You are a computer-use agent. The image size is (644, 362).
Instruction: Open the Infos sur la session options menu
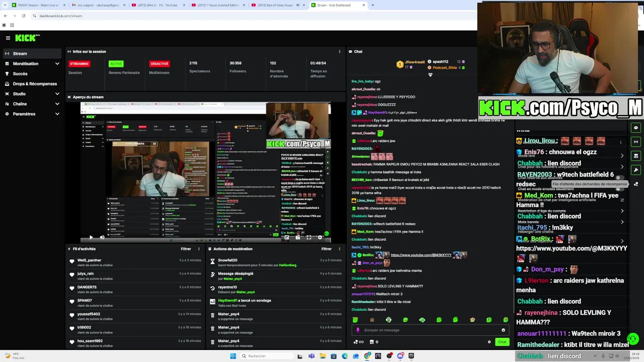340,51
